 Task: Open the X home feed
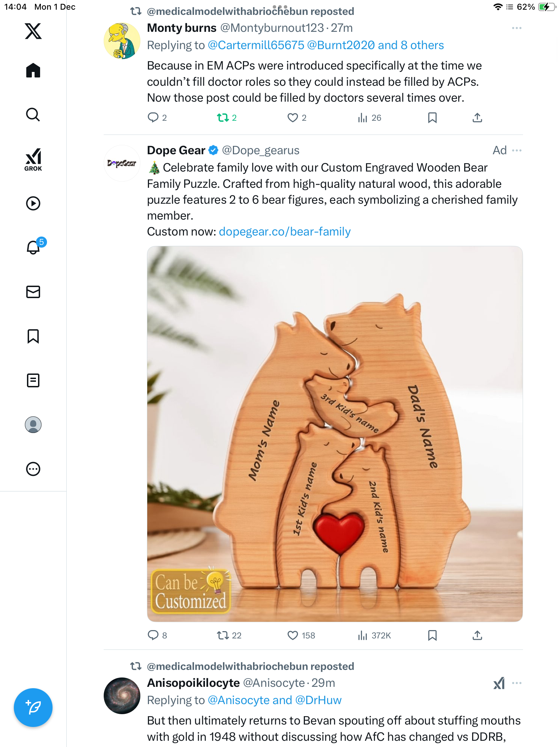(x=33, y=71)
